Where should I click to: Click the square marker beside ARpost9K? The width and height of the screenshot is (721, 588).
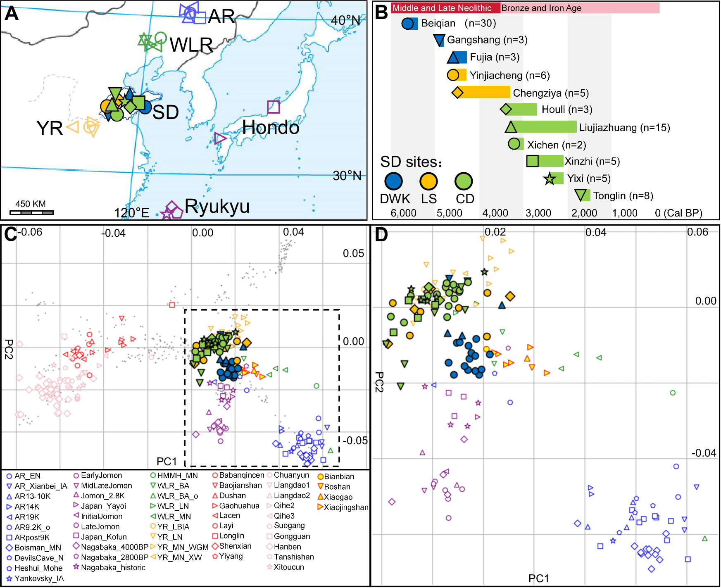click(x=9, y=538)
